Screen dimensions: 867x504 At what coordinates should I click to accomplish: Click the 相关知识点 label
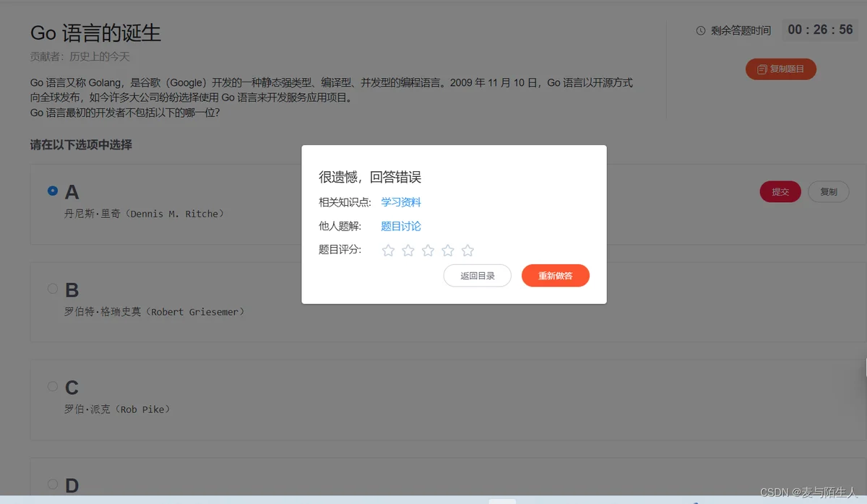(x=345, y=202)
